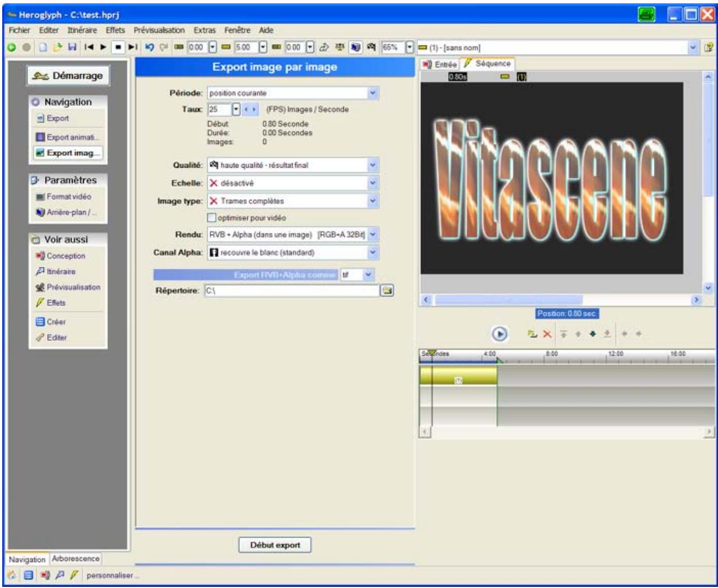
Task: Open Format vidéo under Paramètres
Action: (63, 197)
